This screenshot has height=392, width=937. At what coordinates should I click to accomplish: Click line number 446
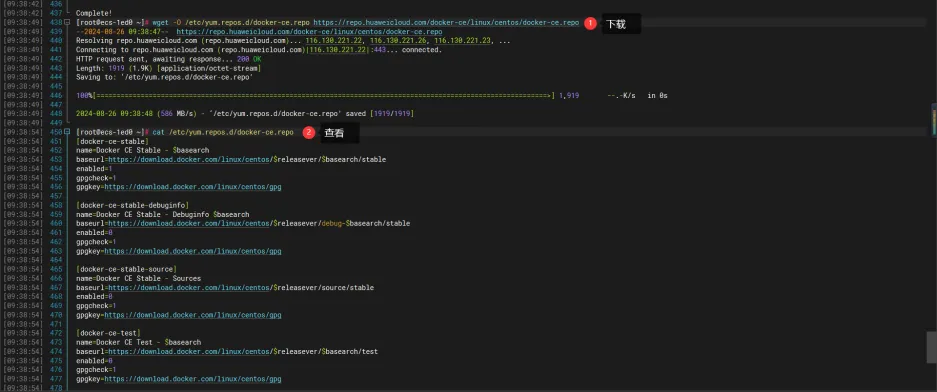click(x=56, y=96)
